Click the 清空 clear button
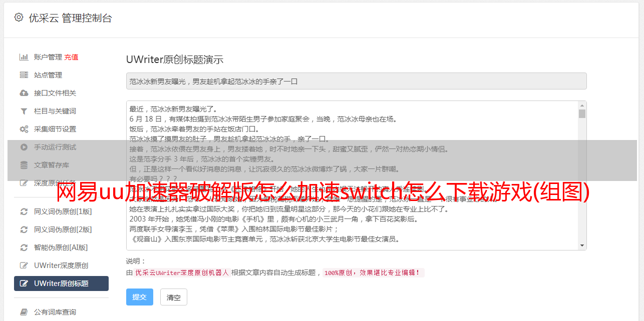644x321 pixels. (x=174, y=297)
